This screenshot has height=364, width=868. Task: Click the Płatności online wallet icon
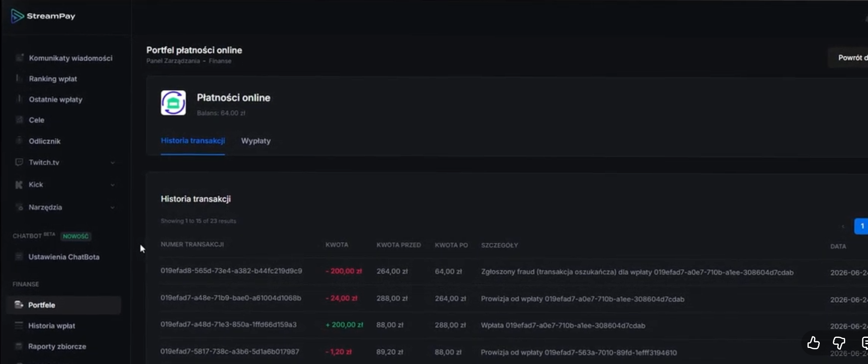click(173, 102)
